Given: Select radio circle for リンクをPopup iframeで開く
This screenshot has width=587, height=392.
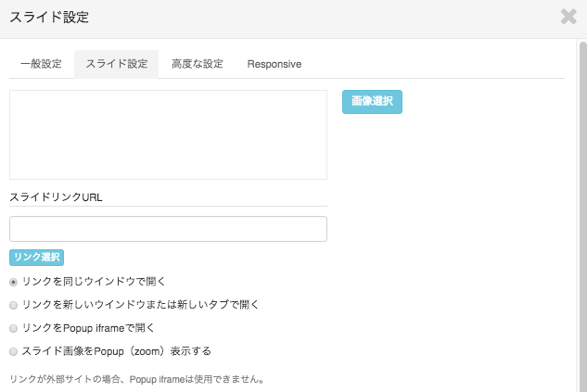Looking at the screenshot, I should (x=14, y=328).
